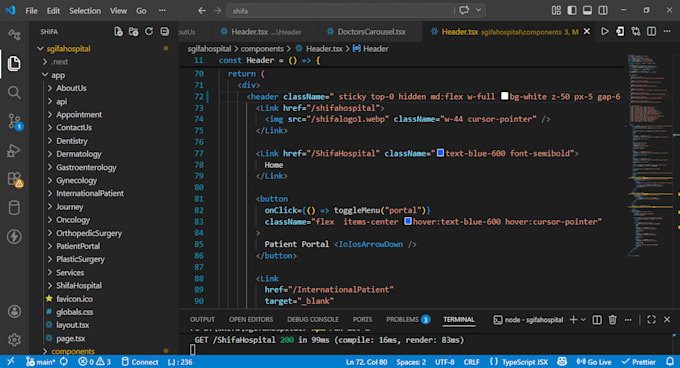680x368 pixels.
Task: Open the File menu
Action: (31, 11)
